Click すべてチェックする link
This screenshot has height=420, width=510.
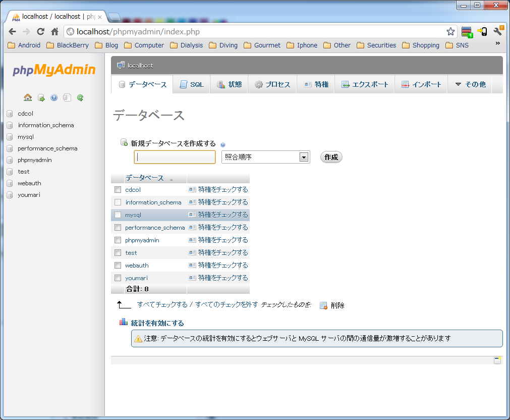pyautogui.click(x=162, y=304)
